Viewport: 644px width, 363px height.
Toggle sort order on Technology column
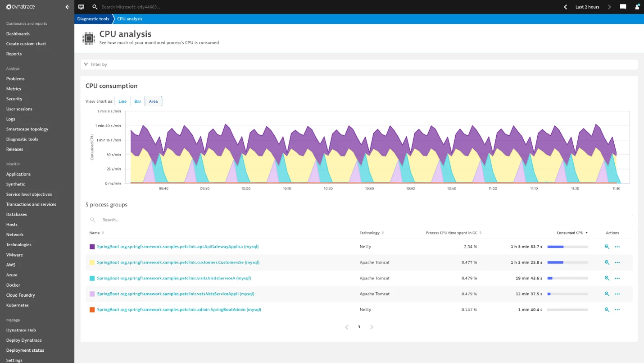coord(383,233)
